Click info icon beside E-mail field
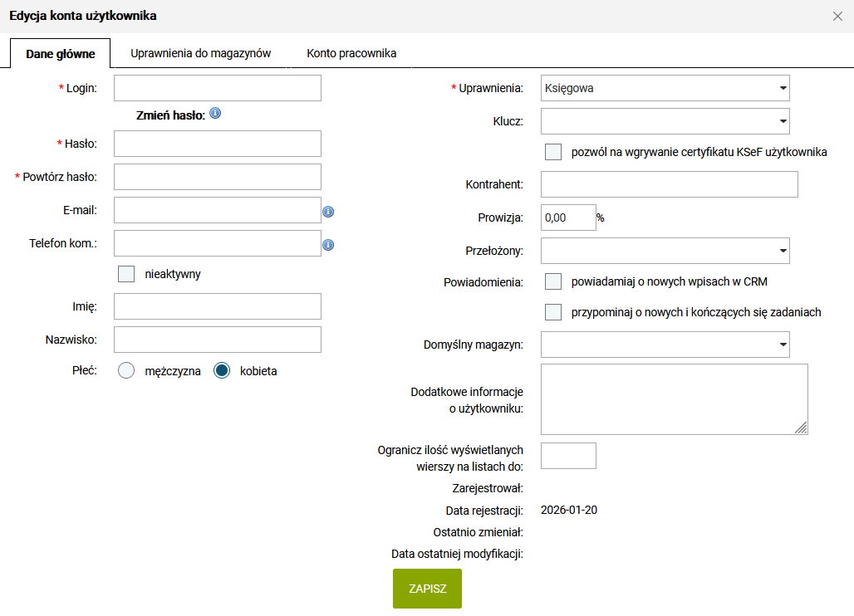The image size is (854, 616). pyautogui.click(x=328, y=212)
